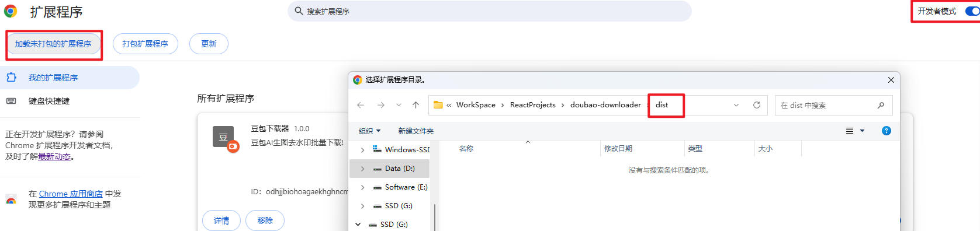Viewport: 980px width, 231px height.
Task: Click the 移除 button for 豆包下载器
Action: [x=265, y=220]
